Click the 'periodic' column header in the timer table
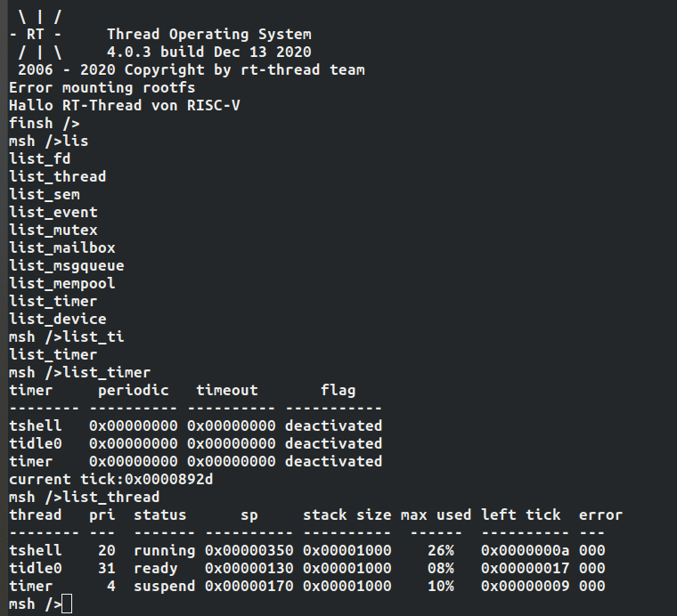Screen dimensions: 677x616 pos(134,390)
